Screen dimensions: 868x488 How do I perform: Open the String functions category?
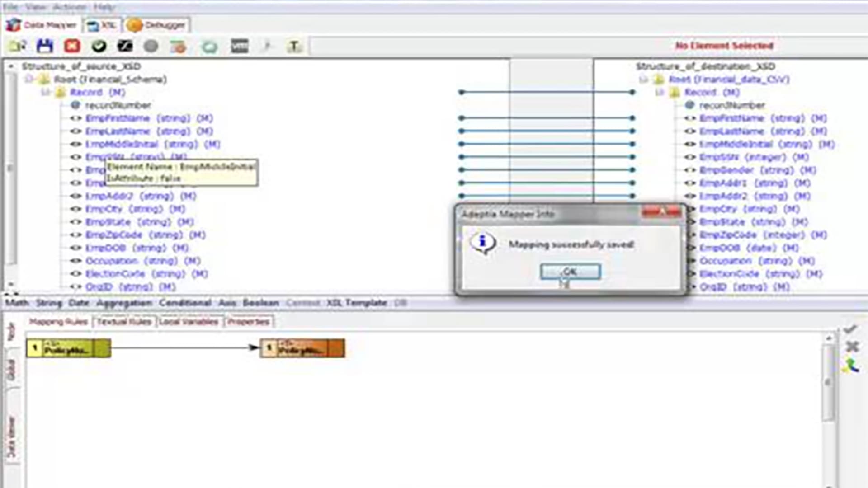point(49,303)
